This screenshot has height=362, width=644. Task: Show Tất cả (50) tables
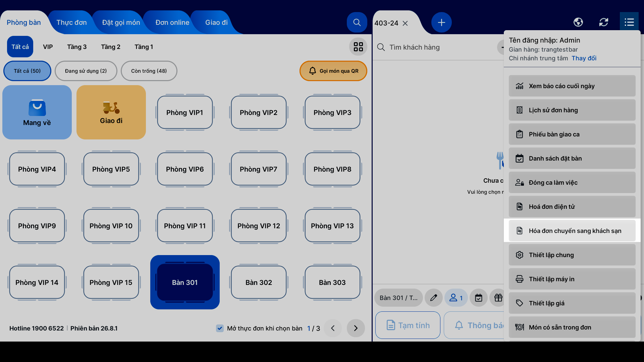(x=27, y=71)
